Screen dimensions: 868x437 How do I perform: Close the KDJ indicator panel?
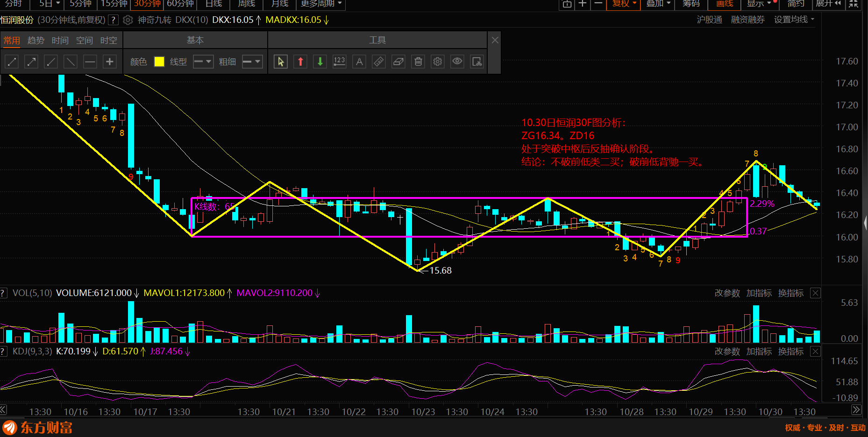click(815, 352)
